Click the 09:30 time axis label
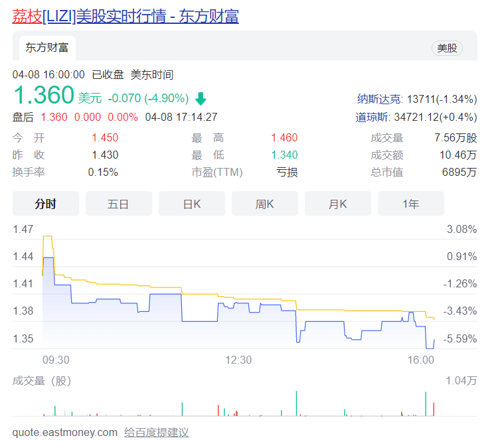Screen dimensions: 504x442 [56, 360]
